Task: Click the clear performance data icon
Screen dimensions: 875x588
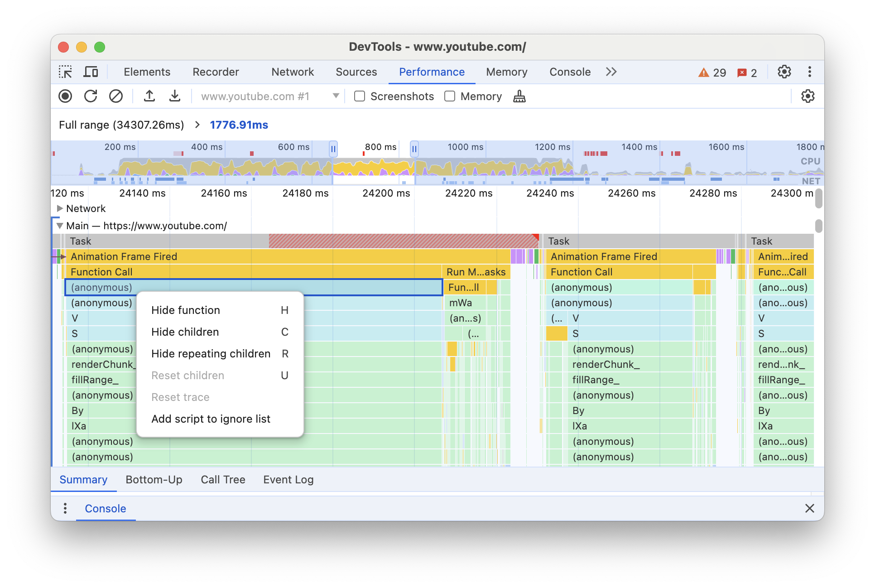Action: 115,96
